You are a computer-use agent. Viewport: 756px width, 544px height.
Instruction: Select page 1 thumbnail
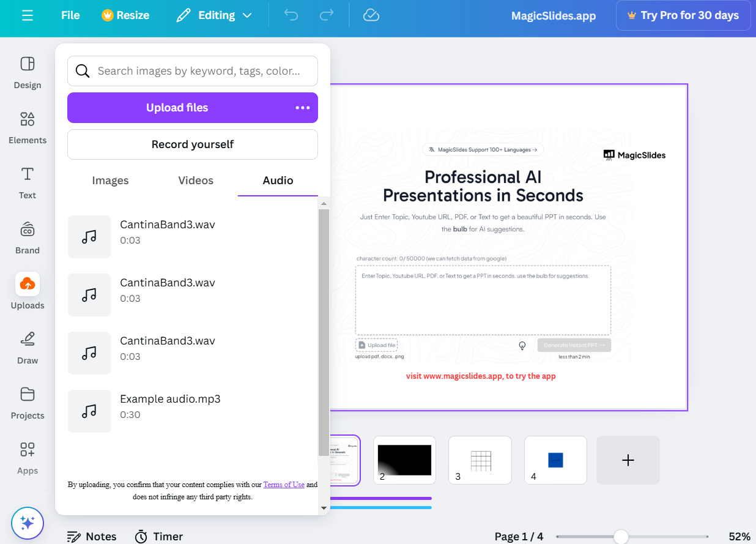pos(344,460)
